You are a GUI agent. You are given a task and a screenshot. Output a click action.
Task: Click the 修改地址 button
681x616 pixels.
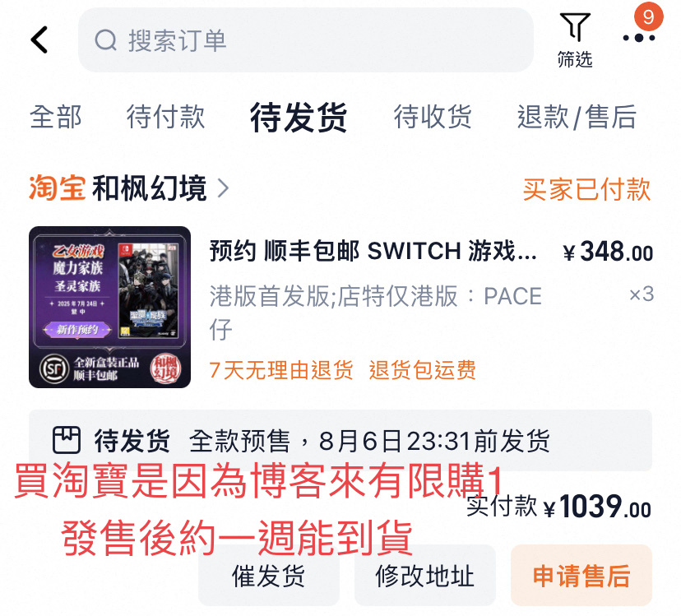pos(424,576)
